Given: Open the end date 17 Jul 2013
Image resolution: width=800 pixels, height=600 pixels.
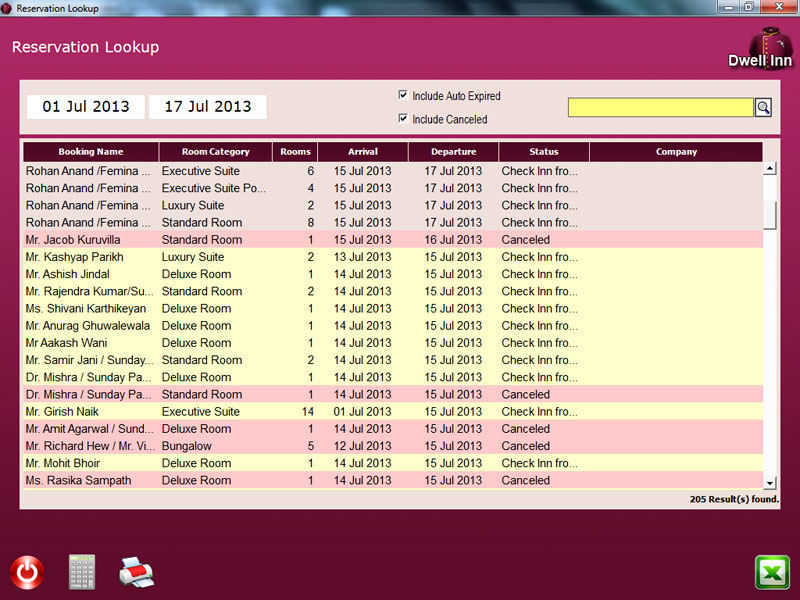Looking at the screenshot, I should click(208, 107).
